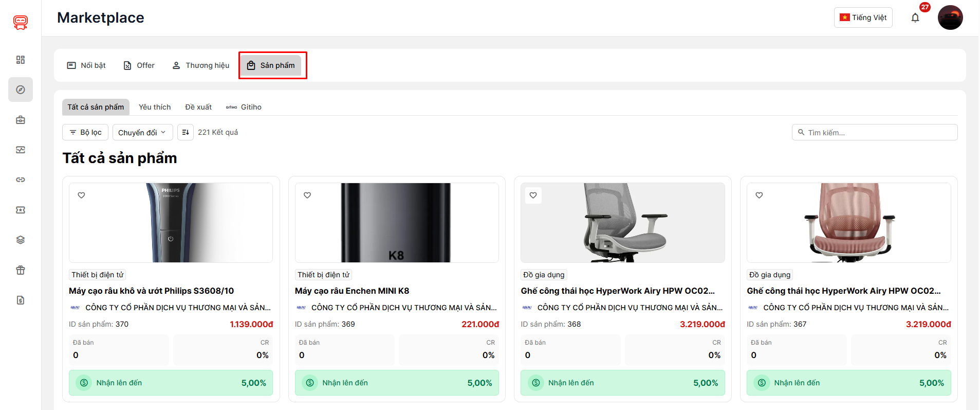Image resolution: width=980 pixels, height=410 pixels.
Task: Expand the Chuyển đổi dropdown
Action: click(x=142, y=132)
